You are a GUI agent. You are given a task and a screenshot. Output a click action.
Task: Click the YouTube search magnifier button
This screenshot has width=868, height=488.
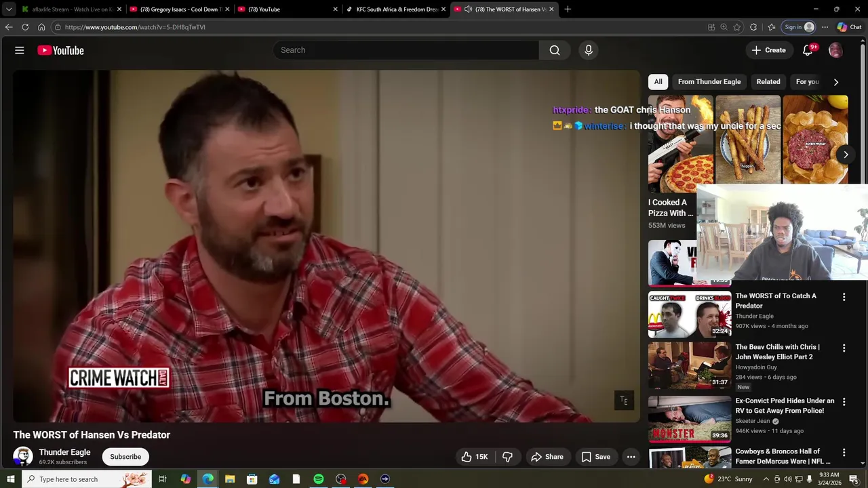click(x=555, y=50)
